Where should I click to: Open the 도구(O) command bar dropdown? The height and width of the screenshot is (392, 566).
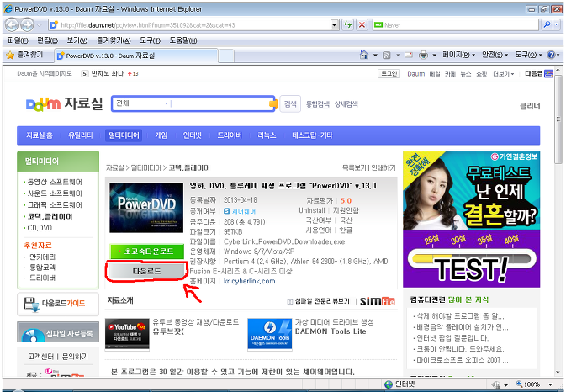coord(528,55)
